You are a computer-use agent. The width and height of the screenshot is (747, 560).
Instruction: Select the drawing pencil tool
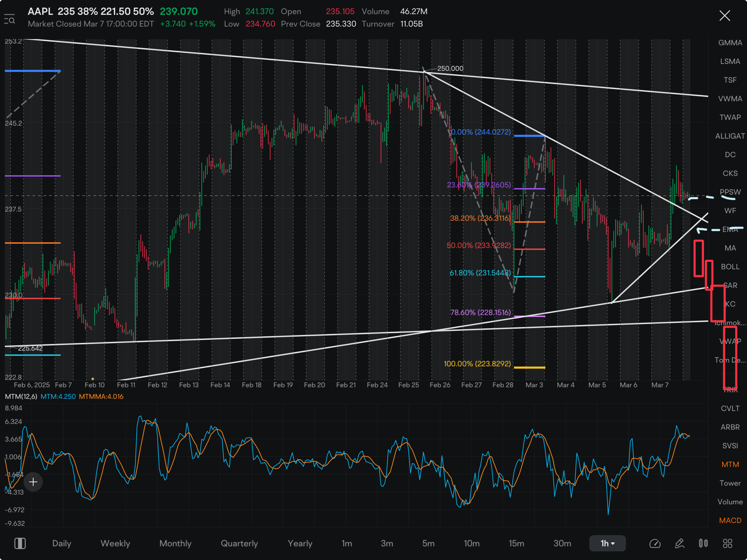(x=679, y=543)
